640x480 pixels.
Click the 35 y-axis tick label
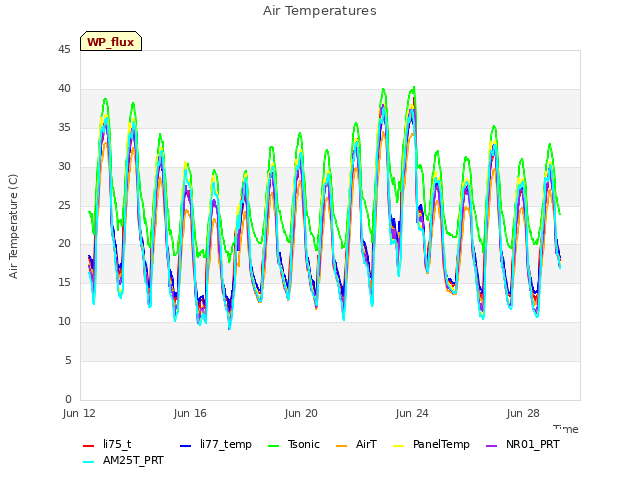[x=64, y=128]
